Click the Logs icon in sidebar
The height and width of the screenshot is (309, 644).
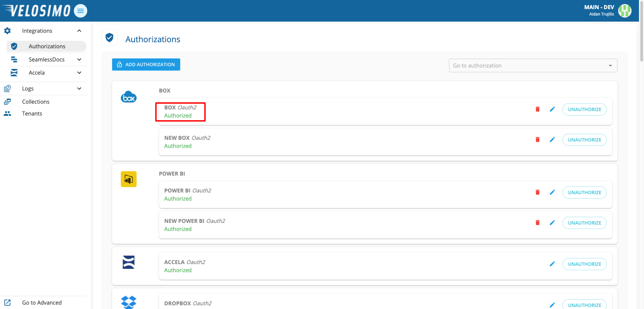coord(7,88)
